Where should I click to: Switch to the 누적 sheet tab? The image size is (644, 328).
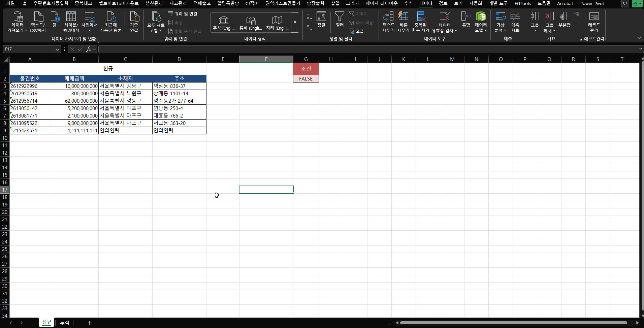(64, 323)
